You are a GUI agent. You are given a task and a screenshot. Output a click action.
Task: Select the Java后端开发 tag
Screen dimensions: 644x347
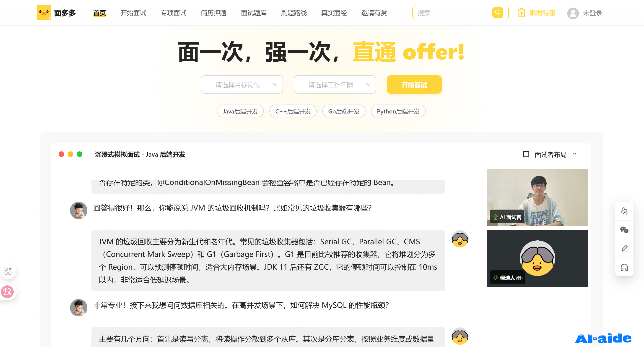pos(240,111)
